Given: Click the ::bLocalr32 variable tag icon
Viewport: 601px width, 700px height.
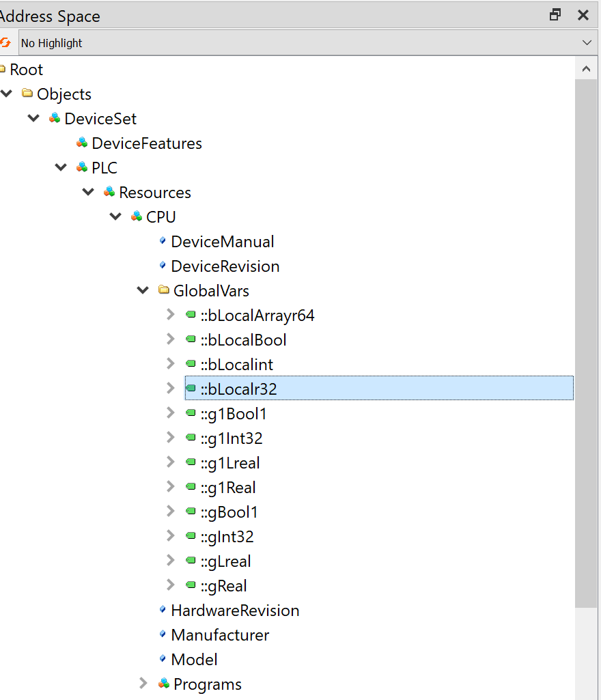Looking at the screenshot, I should [x=191, y=388].
